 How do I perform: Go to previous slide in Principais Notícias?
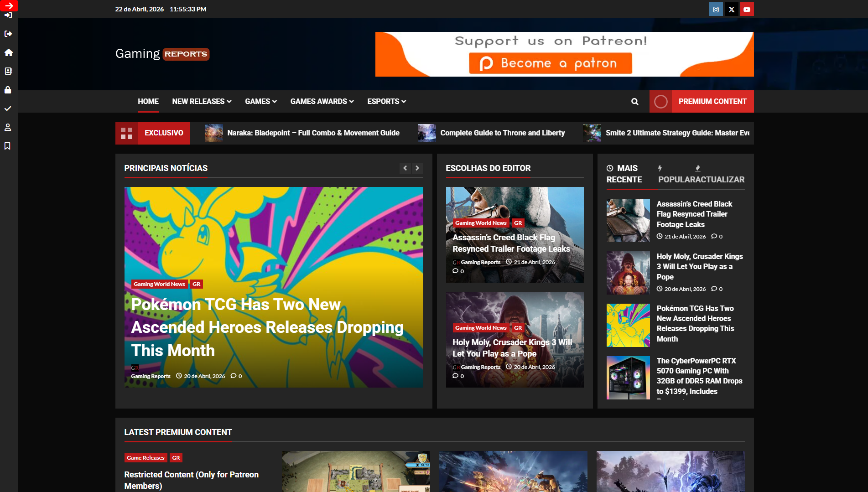point(405,168)
